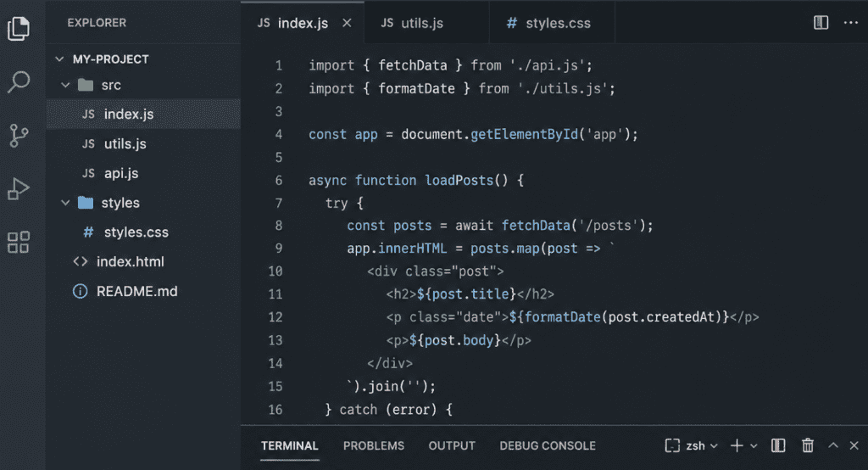Click the HTML brackets icon of index.html

click(x=81, y=261)
